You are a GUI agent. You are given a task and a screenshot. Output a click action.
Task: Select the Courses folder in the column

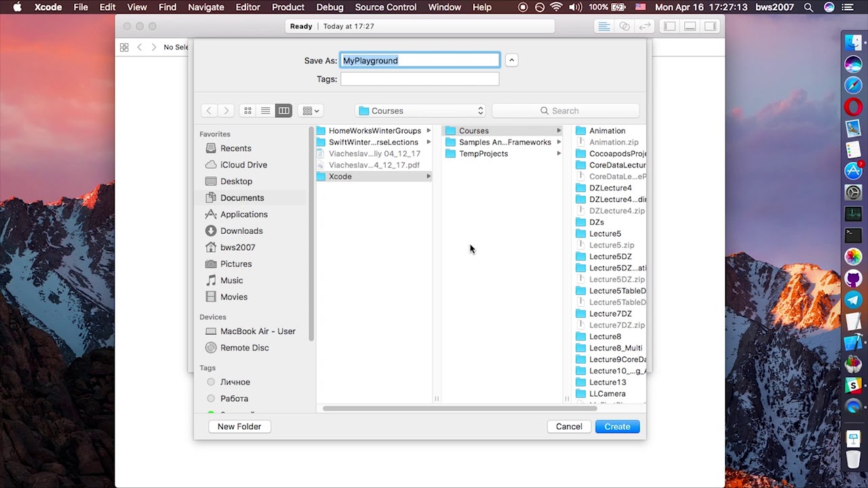[502, 131]
